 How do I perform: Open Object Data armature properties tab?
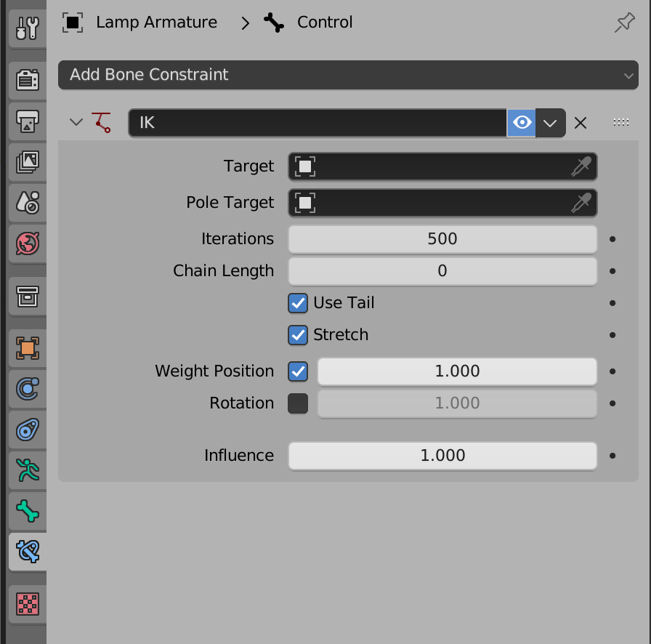[28, 470]
